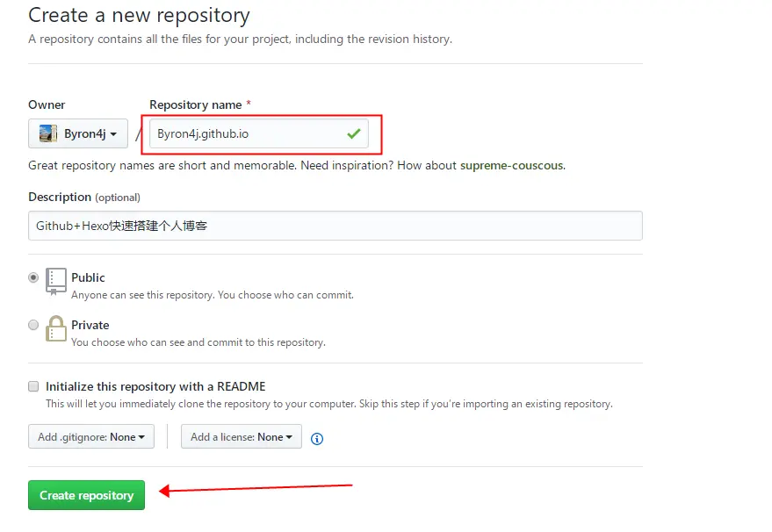Click the Create repository button
Screen dimensions: 772x532
(86, 495)
